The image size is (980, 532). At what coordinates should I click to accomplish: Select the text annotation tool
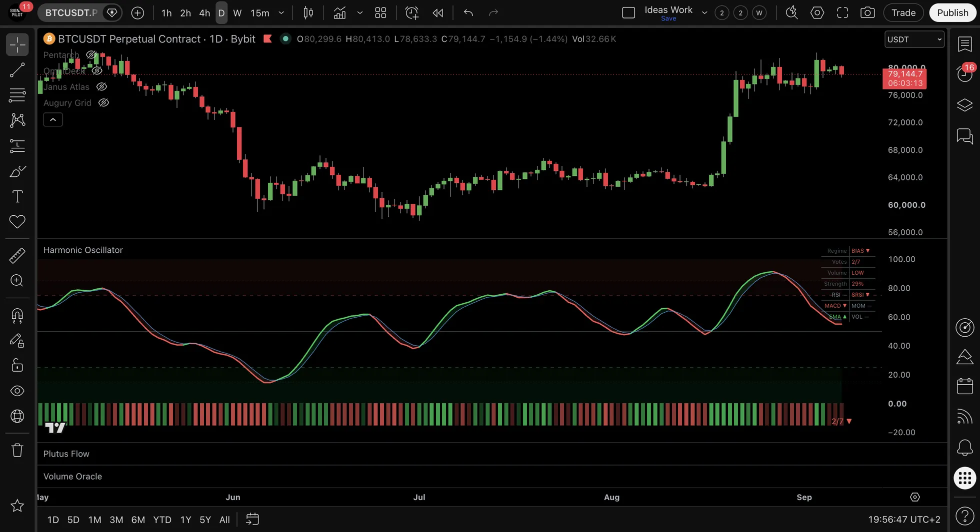pyautogui.click(x=17, y=196)
